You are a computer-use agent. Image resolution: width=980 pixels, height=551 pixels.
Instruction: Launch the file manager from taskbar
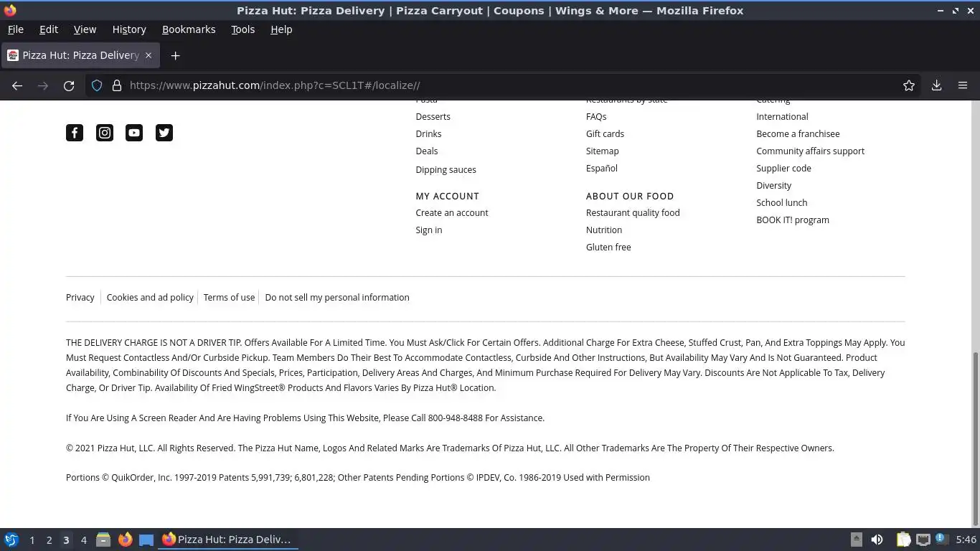point(103,540)
